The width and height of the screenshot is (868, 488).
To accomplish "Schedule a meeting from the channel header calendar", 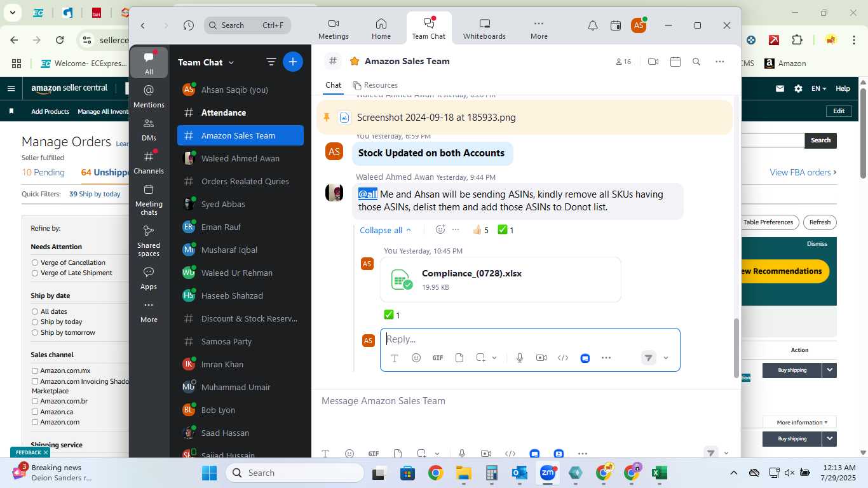I will point(675,62).
